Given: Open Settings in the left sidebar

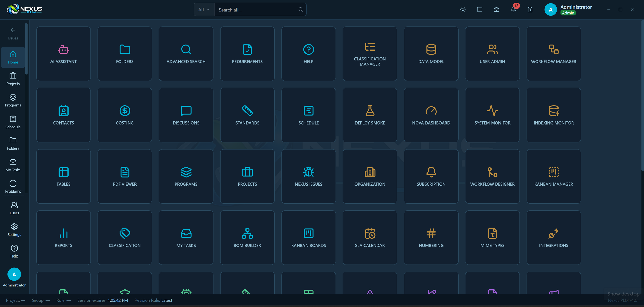Looking at the screenshot, I should coord(14,230).
